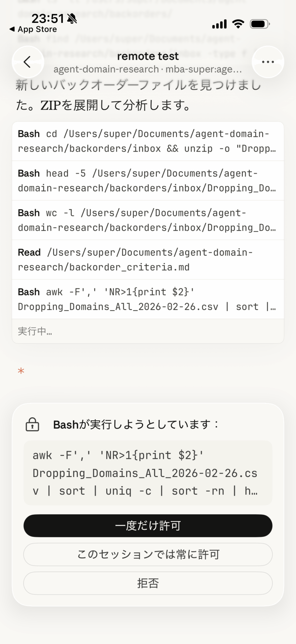Tap the 実行中 running status indicator

coord(35,331)
